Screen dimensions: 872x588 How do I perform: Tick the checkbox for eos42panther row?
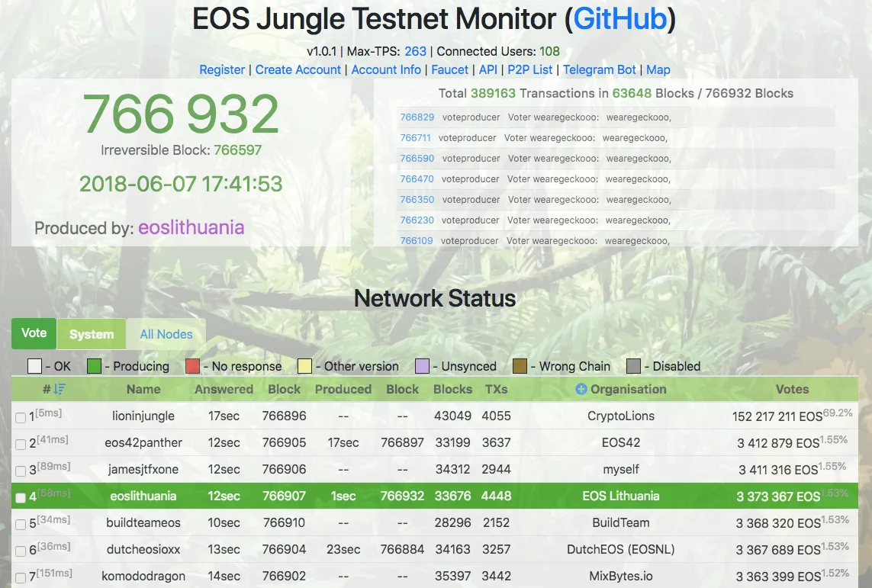[x=21, y=444]
